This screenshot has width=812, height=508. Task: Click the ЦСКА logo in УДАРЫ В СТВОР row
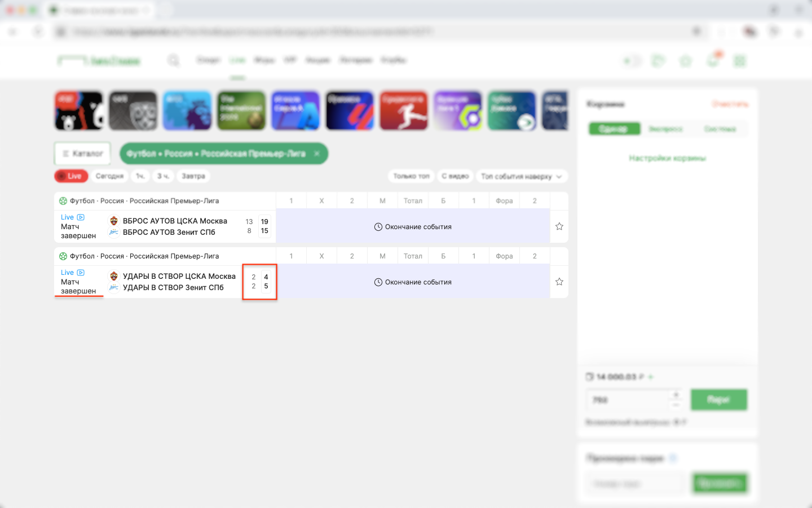[114, 277]
